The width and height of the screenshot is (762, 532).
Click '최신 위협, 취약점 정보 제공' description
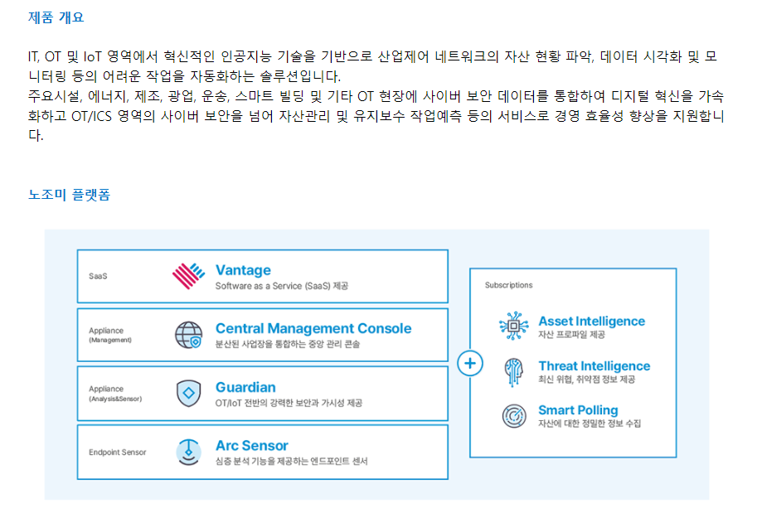click(x=586, y=380)
